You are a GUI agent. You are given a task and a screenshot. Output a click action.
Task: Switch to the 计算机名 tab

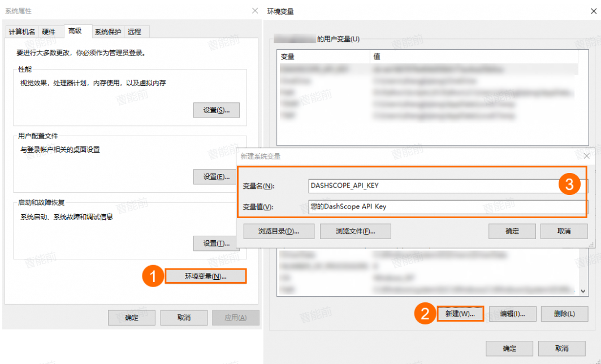point(22,32)
